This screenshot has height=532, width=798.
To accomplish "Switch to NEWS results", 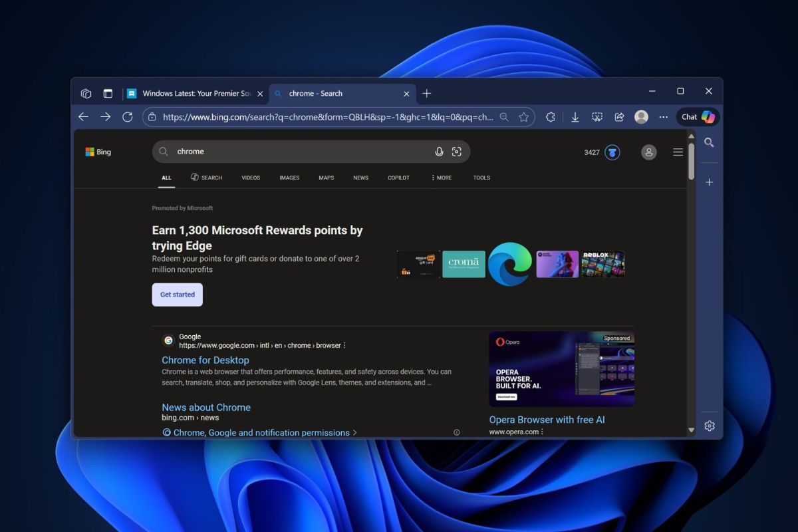I will coord(360,178).
